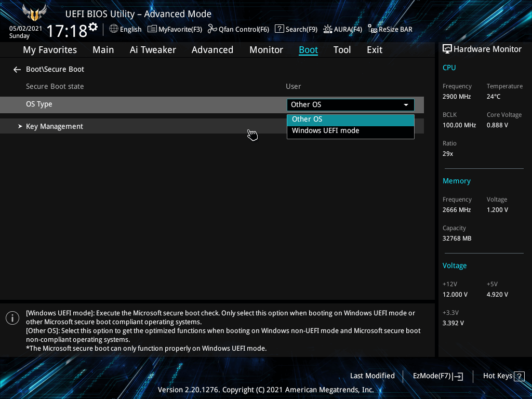This screenshot has width=532, height=399.
Task: Click the User value of Secure Boot state
Action: pyautogui.click(x=293, y=87)
